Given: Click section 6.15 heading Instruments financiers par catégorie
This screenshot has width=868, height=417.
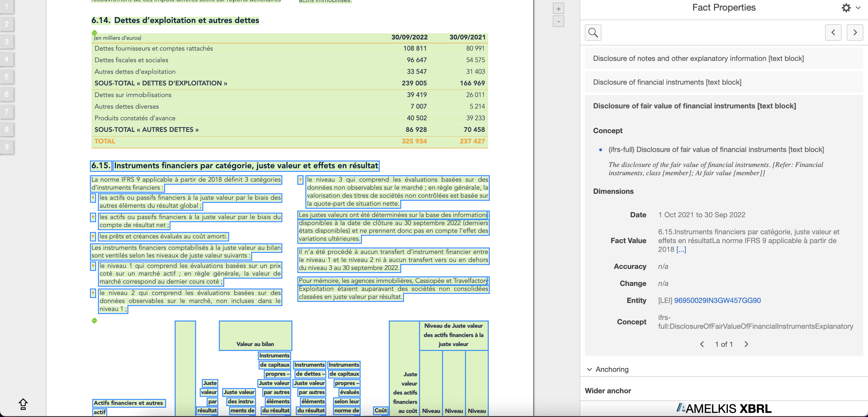Looking at the screenshot, I should (x=246, y=166).
